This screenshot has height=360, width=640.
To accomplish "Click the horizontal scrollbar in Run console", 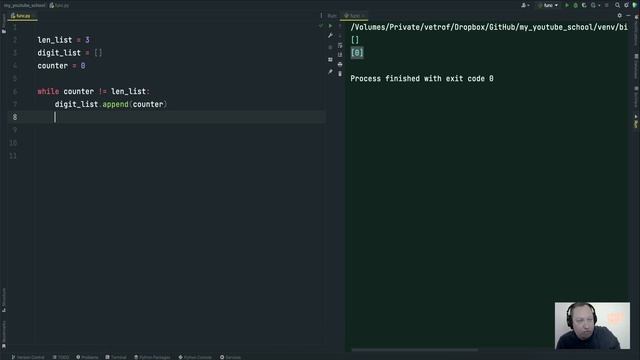I will click(414, 350).
